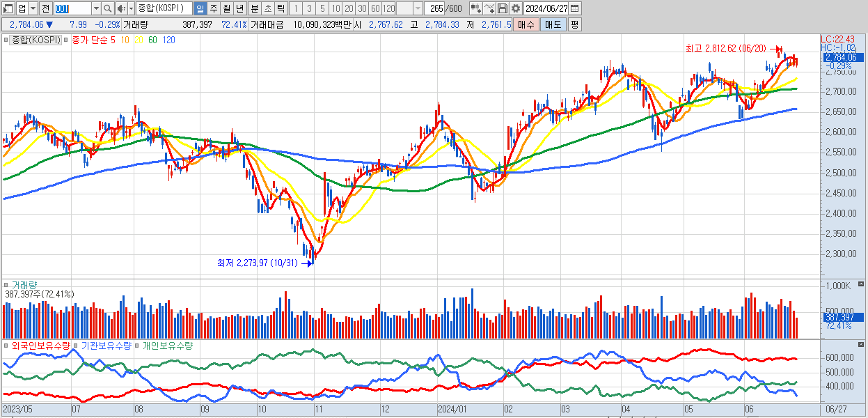Image resolution: width=868 pixels, height=418 pixels.
Task: Select the tick 틱 chart period
Action: pyautogui.click(x=281, y=8)
